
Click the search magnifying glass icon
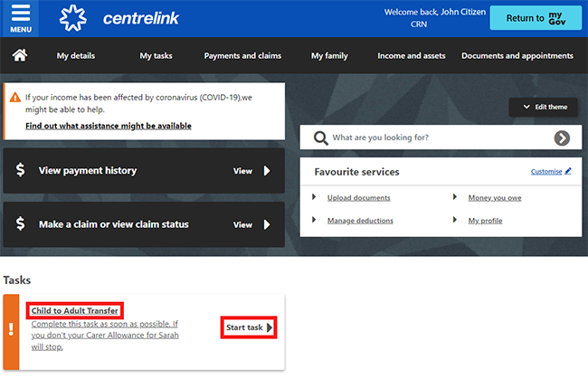pyautogui.click(x=320, y=138)
